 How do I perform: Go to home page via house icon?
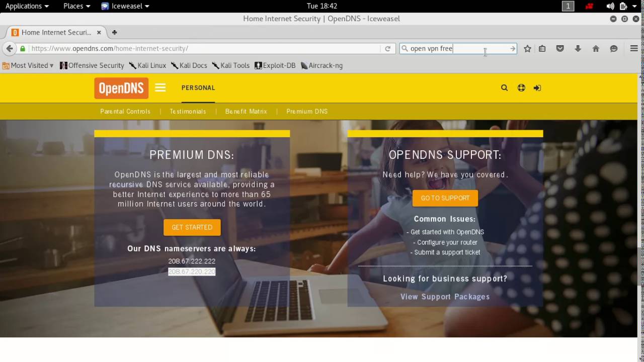596,49
